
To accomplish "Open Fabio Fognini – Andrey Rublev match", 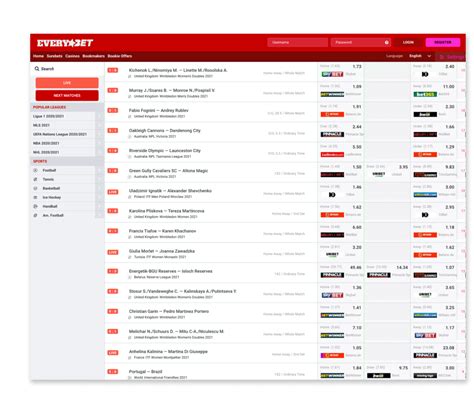I will point(159,110).
